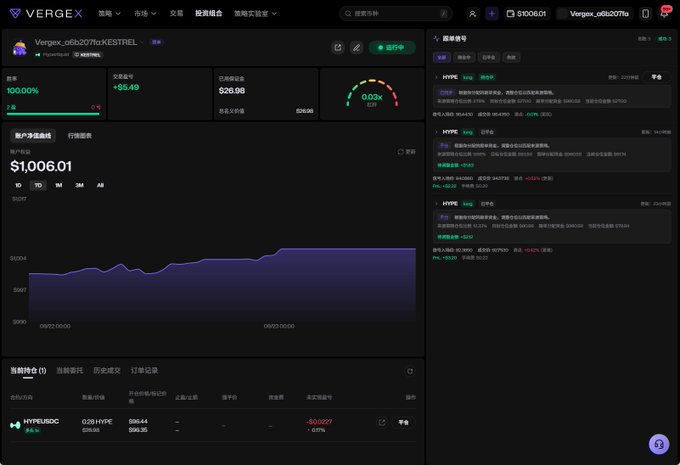Click the +$5.49 trading profit value
This screenshot has width=680, height=465.
tap(126, 87)
